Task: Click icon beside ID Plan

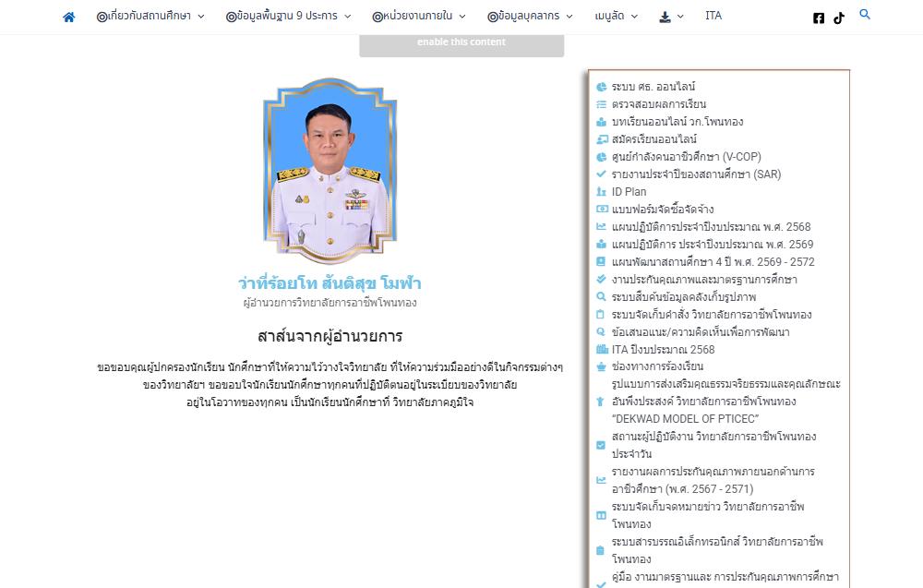Action: tap(601, 192)
